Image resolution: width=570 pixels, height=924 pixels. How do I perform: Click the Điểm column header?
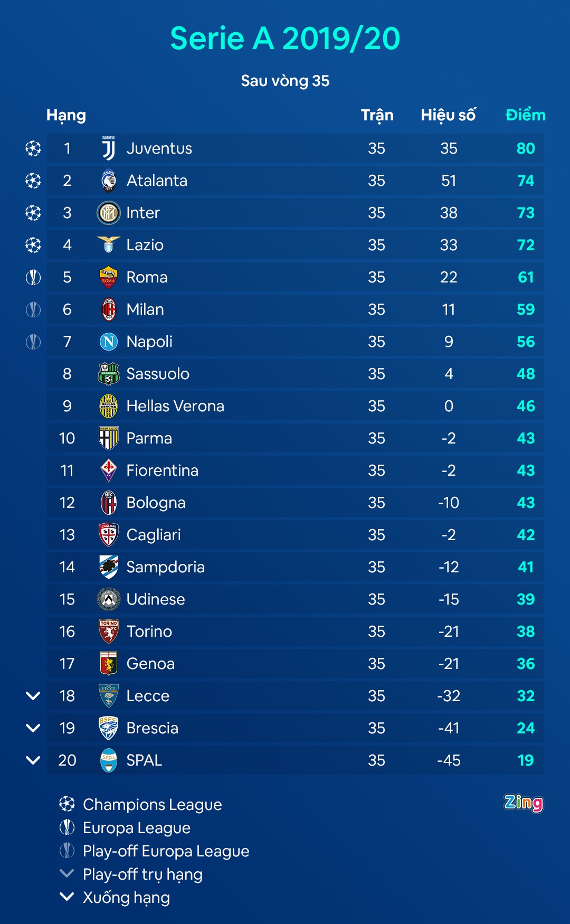click(x=525, y=115)
